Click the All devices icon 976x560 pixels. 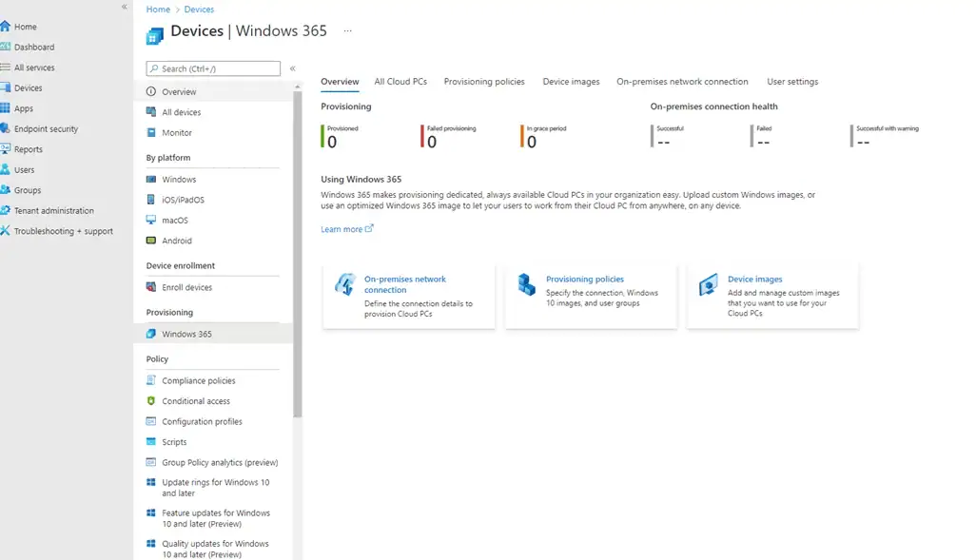(x=150, y=112)
